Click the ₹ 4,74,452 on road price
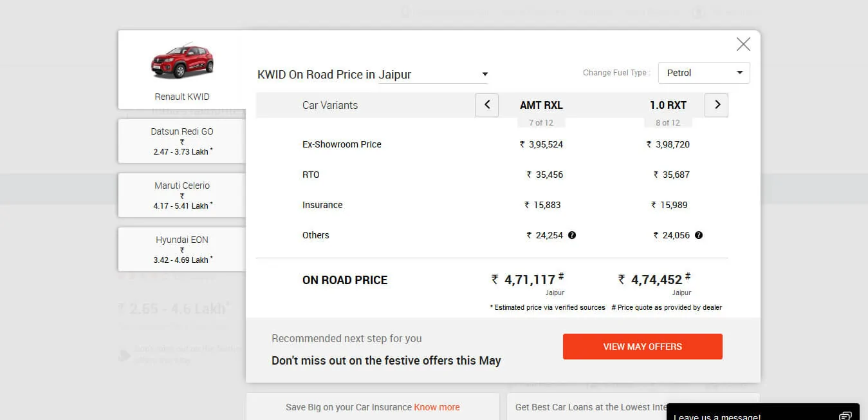 [x=654, y=280]
